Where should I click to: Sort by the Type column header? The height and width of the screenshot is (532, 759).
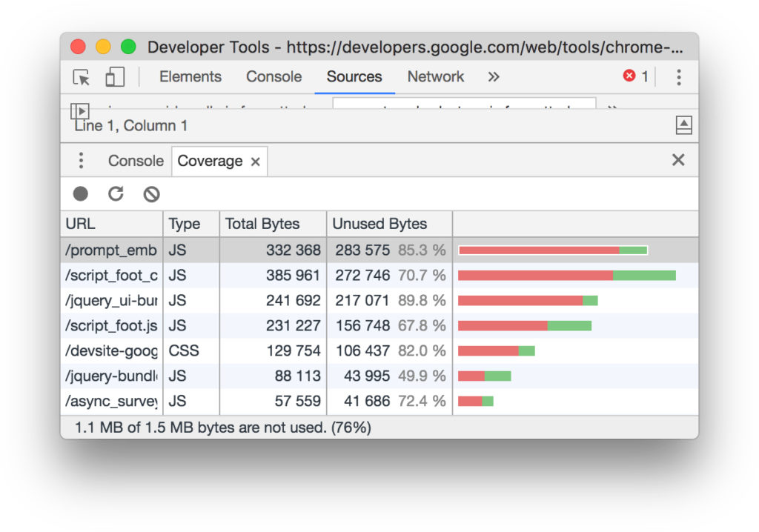(x=191, y=224)
